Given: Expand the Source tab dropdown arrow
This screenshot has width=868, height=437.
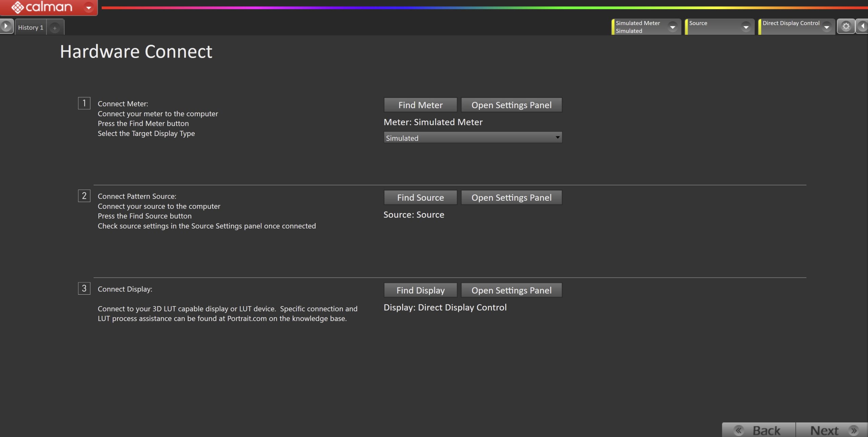Looking at the screenshot, I should [x=746, y=27].
